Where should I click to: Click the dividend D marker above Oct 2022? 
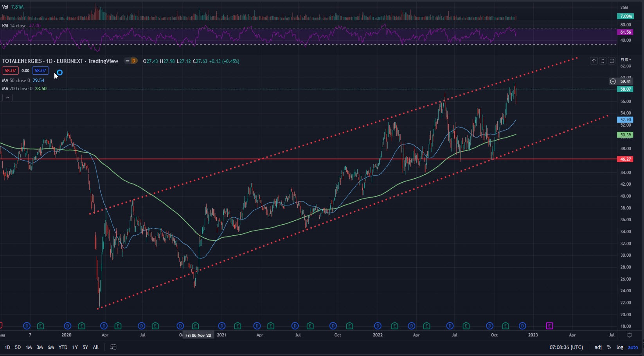(490, 326)
